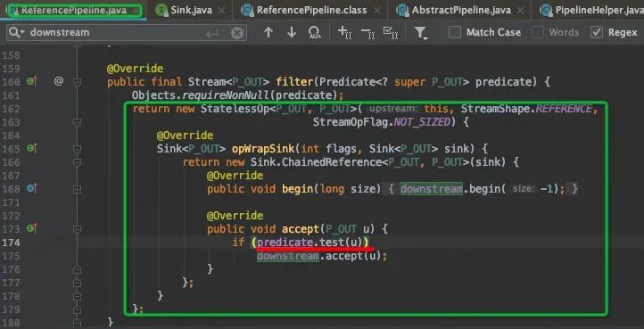The image size is (644, 329).
Task: Click the requireNonNull method call
Action: [226, 95]
